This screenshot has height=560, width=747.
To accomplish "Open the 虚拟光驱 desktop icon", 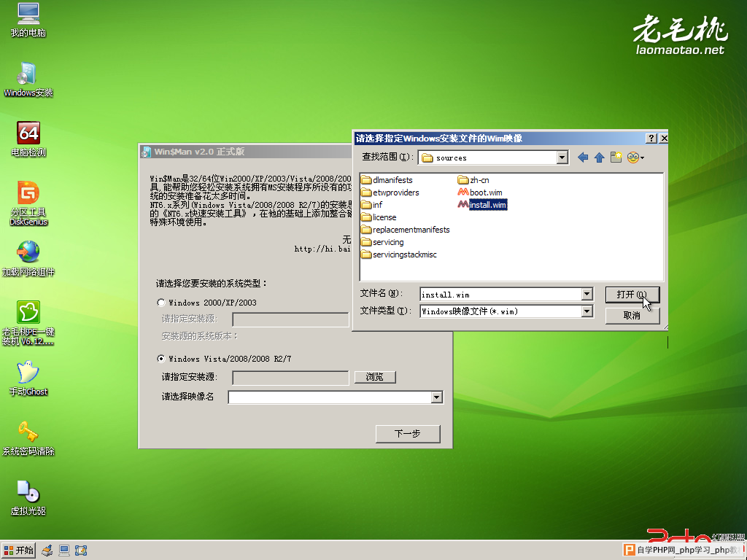I will tap(28, 499).
